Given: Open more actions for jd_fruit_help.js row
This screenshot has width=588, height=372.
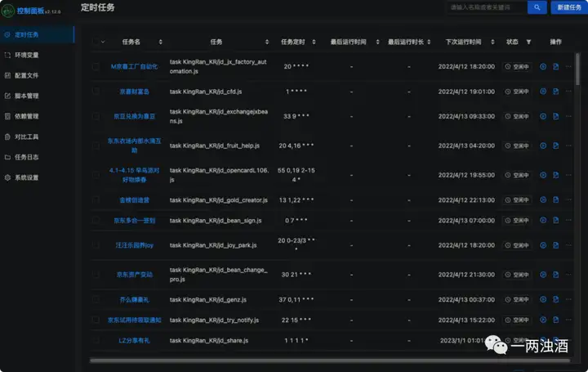Looking at the screenshot, I should point(568,146).
